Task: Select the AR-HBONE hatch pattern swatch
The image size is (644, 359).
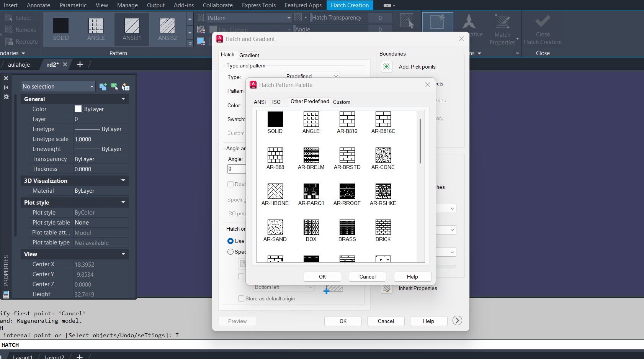Action: [275, 191]
